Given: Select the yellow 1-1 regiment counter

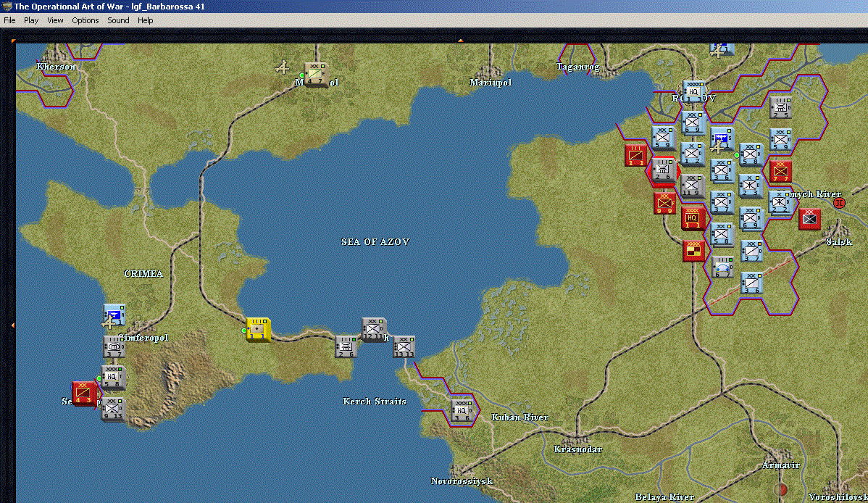Looking at the screenshot, I should pyautogui.click(x=258, y=329).
